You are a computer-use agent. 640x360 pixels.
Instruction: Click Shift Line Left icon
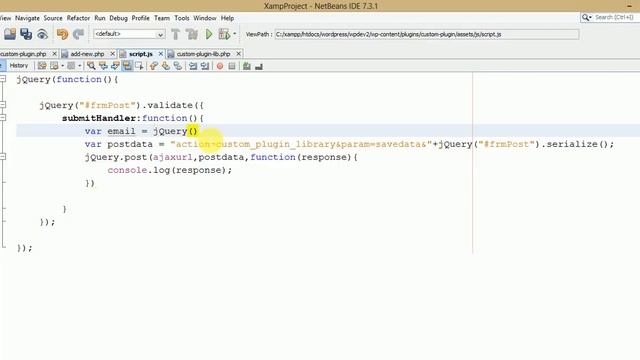(193, 66)
